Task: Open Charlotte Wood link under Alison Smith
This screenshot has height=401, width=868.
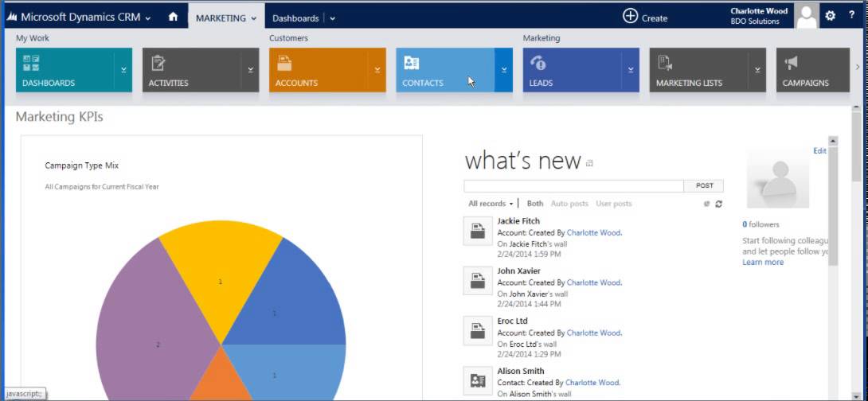Action: point(592,383)
